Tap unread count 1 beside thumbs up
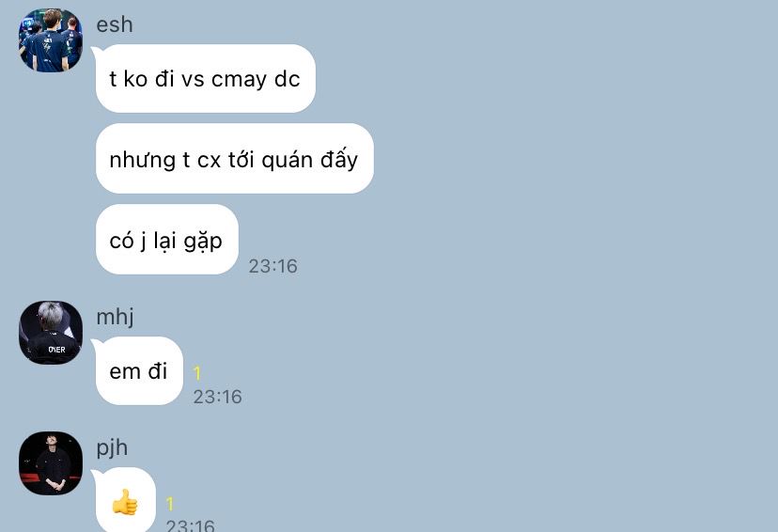The width and height of the screenshot is (778, 532). tap(170, 504)
